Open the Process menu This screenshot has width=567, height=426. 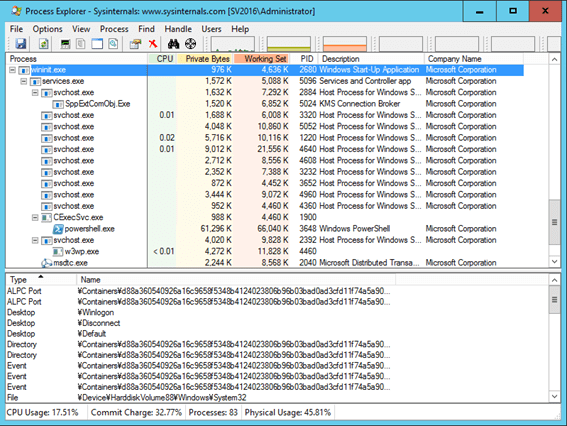tap(114, 29)
